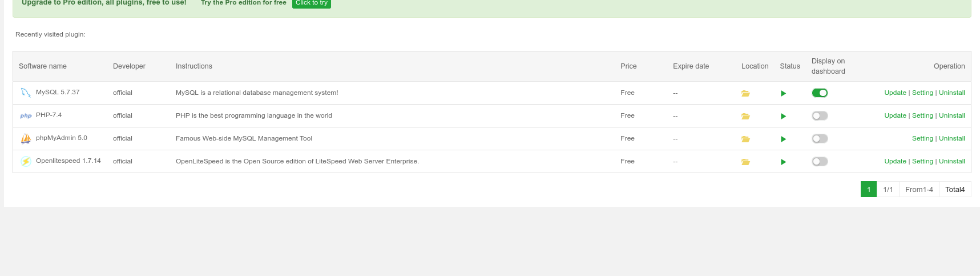Image resolution: width=980 pixels, height=276 pixels.
Task: Enable phpMyAdmin display on dashboard toggle
Action: tap(820, 139)
